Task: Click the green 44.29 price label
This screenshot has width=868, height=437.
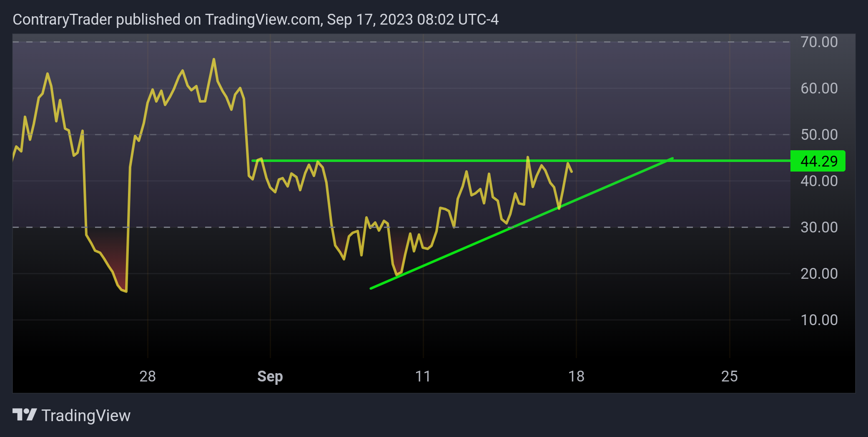Action: [818, 161]
